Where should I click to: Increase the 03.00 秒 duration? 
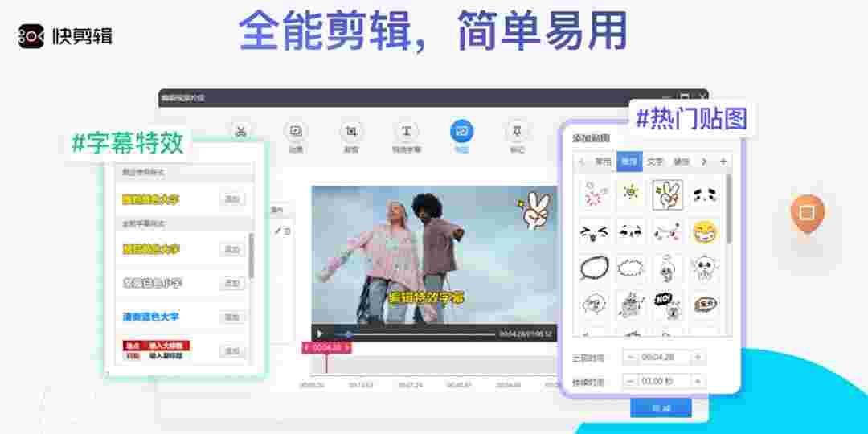click(698, 382)
